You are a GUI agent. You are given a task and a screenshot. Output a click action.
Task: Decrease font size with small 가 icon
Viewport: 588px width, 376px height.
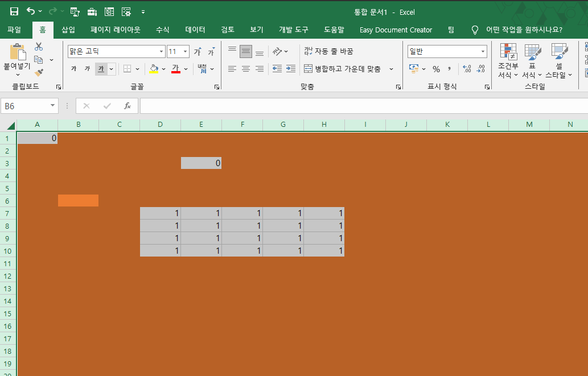pos(212,51)
